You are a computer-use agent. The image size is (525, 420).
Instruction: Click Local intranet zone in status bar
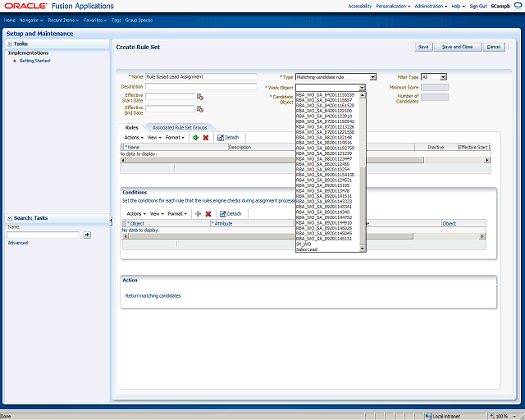(443, 417)
